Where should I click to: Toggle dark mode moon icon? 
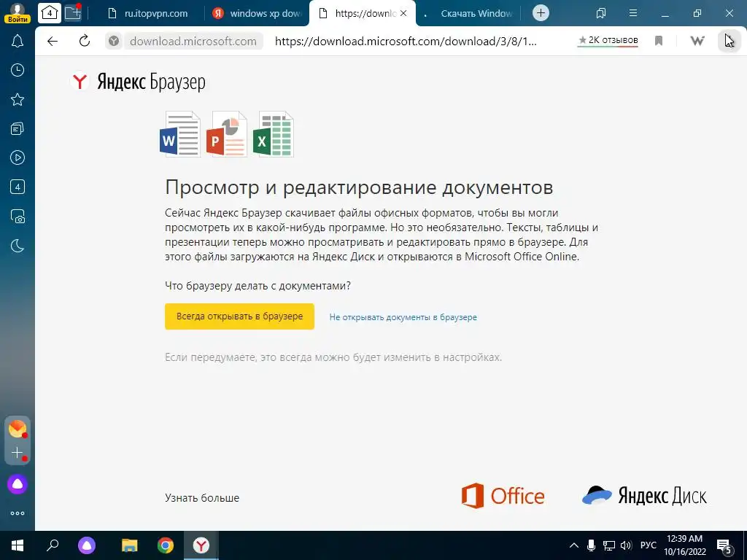18,246
